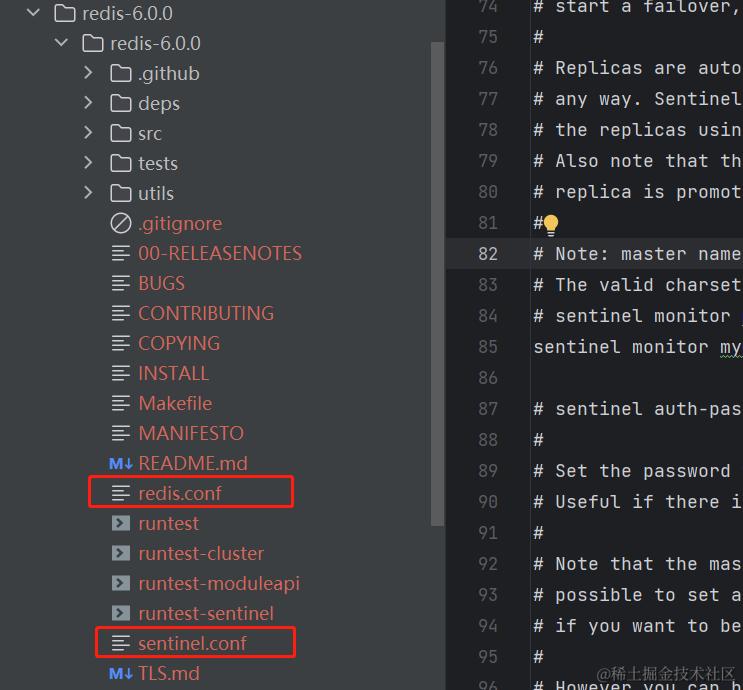
Task: Place cursor in '# Set the password' comment
Action: coord(632,471)
